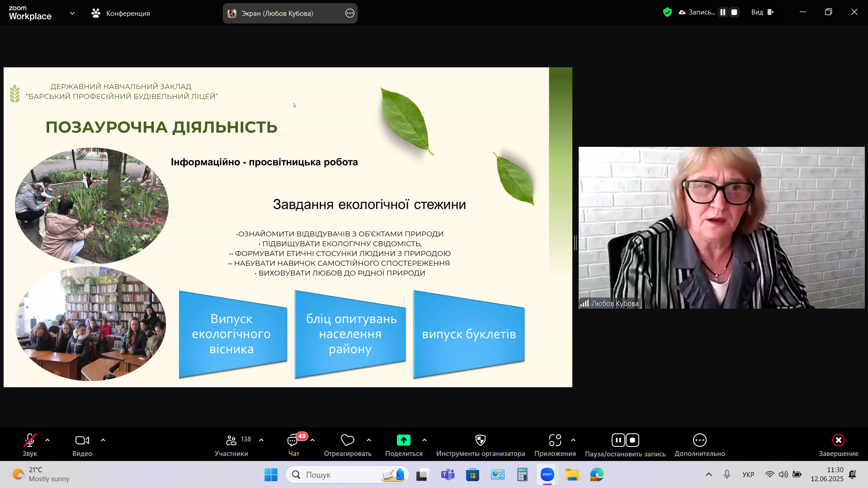
Task: Expand share options arrow beside Поделиться
Action: pos(424,440)
